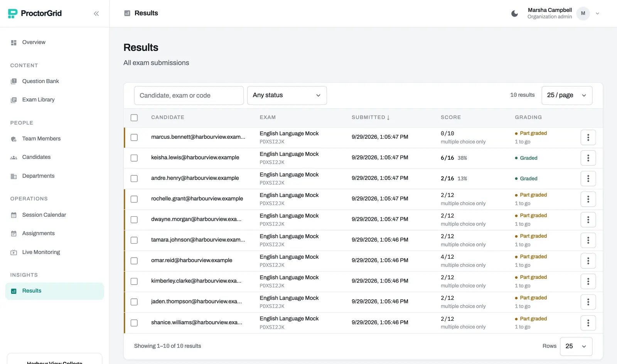
Task: Check the andre.henry row checkbox
Action: [x=134, y=179]
